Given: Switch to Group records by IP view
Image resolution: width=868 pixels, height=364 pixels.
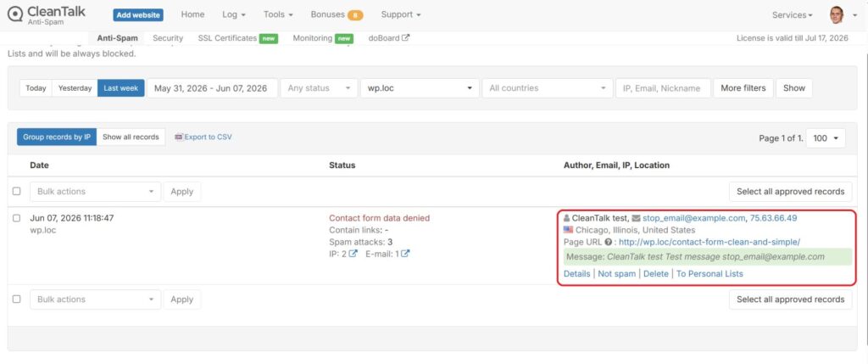Looking at the screenshot, I should pyautogui.click(x=57, y=137).
